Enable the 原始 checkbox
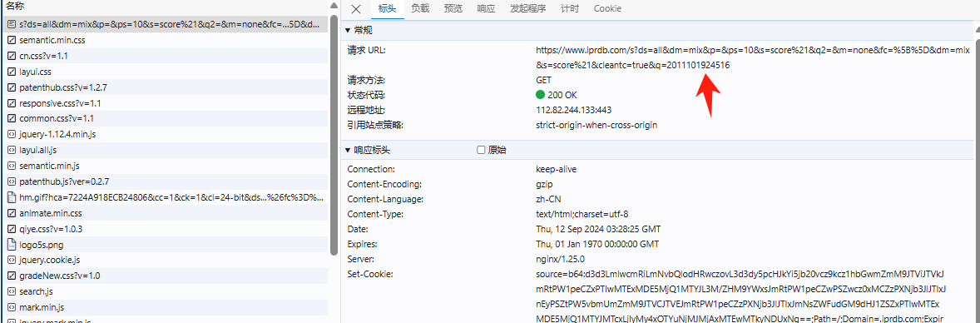The width and height of the screenshot is (980, 323). click(481, 150)
